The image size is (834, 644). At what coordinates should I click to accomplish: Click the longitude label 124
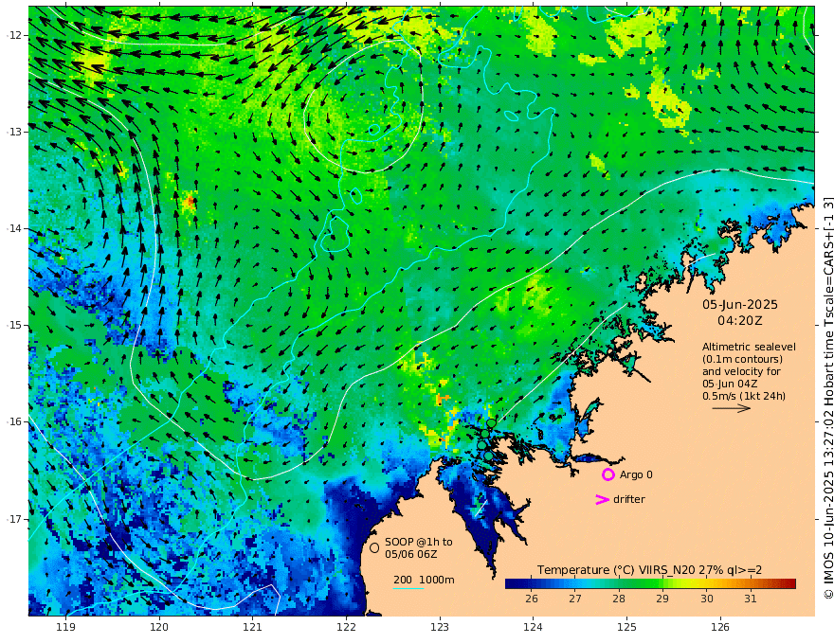[533, 628]
